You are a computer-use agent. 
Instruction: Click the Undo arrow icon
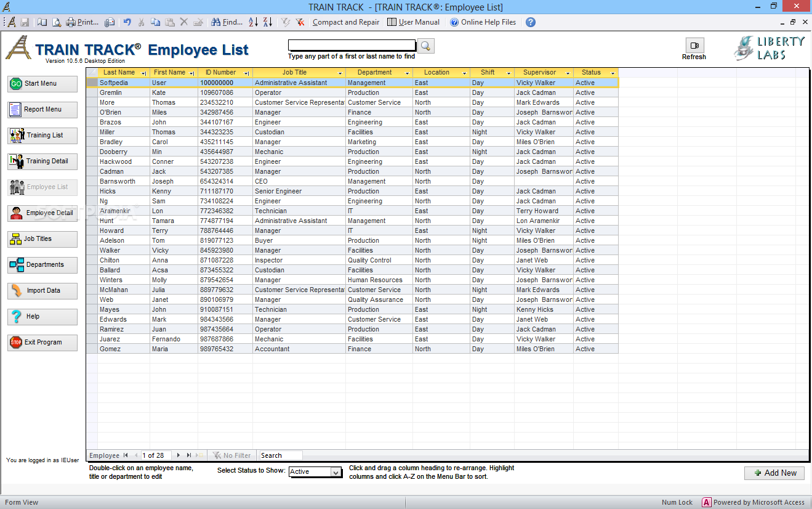(x=127, y=22)
